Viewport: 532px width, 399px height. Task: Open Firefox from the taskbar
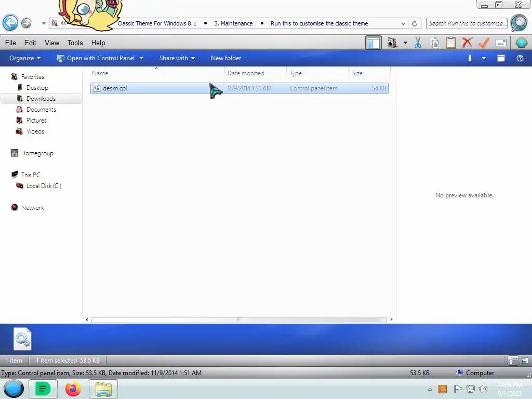pyautogui.click(x=73, y=389)
